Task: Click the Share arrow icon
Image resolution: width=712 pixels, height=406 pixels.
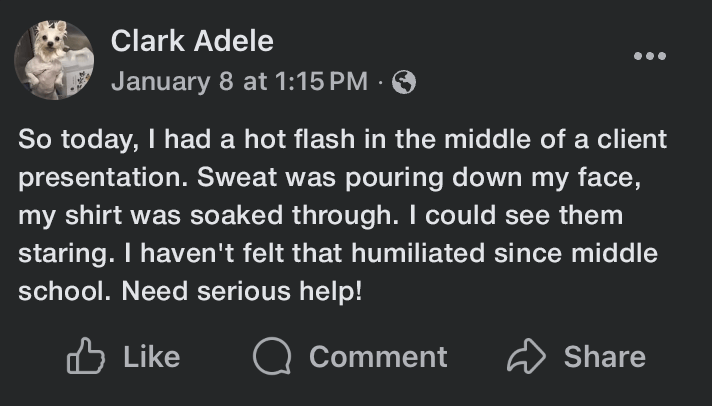Action: (x=524, y=357)
